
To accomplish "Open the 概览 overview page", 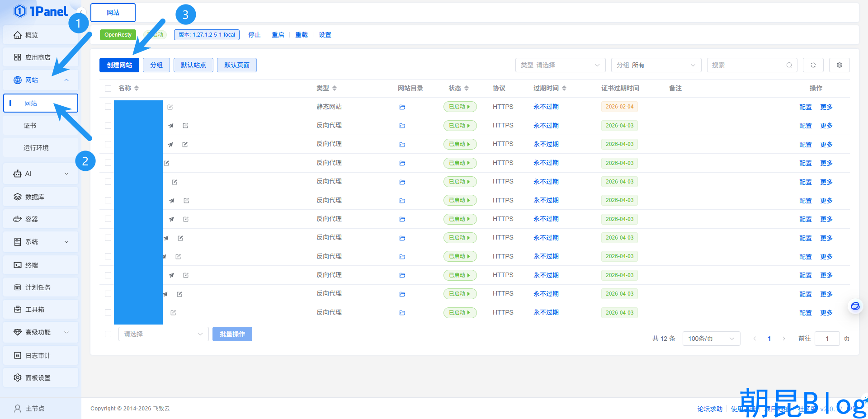I will 40,35.
